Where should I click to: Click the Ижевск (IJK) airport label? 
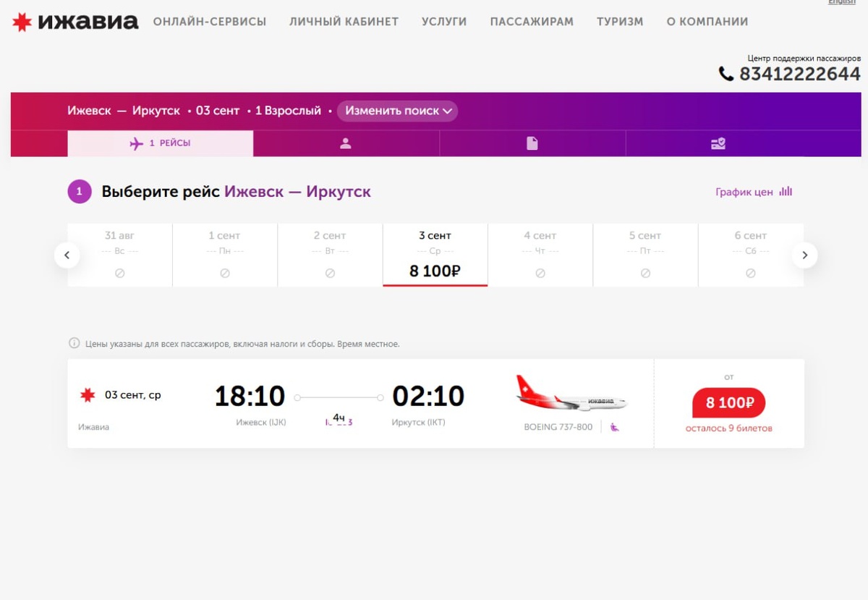pos(261,422)
